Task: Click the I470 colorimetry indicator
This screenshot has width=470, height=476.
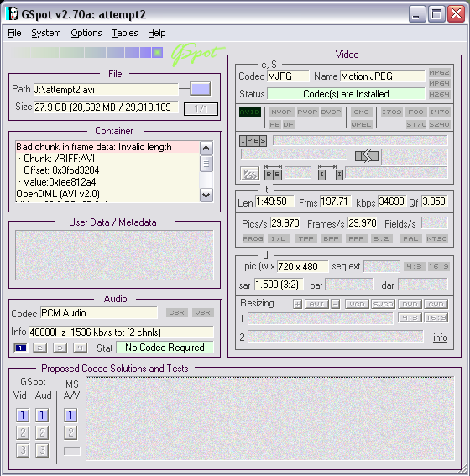Action: coord(439,112)
